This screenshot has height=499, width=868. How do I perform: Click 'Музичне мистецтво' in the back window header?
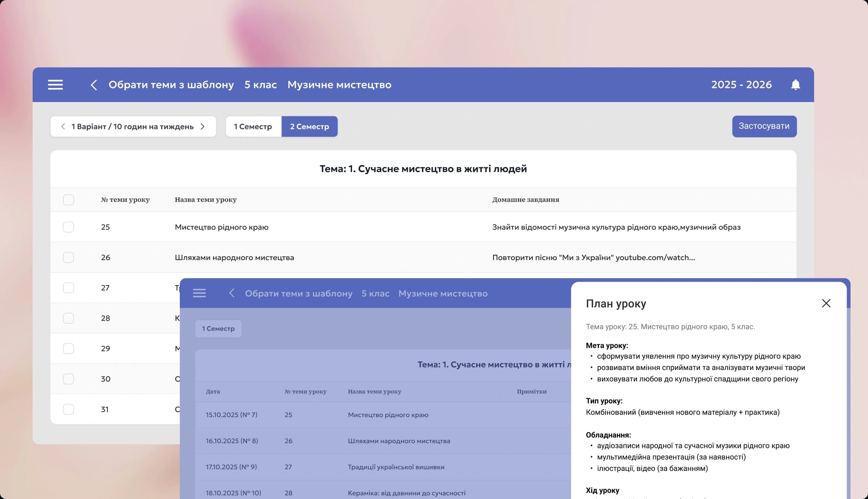point(340,85)
